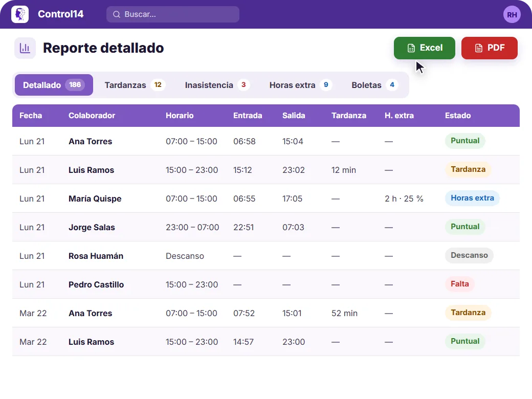Viewport: 532px width, 399px height.
Task: Click the Colaborador column header
Action: point(92,116)
